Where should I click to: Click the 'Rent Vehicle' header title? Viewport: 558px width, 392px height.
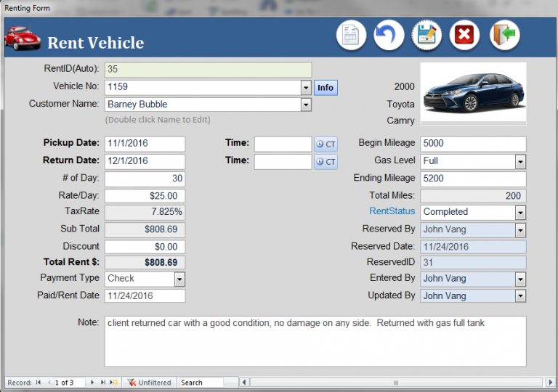pos(96,43)
